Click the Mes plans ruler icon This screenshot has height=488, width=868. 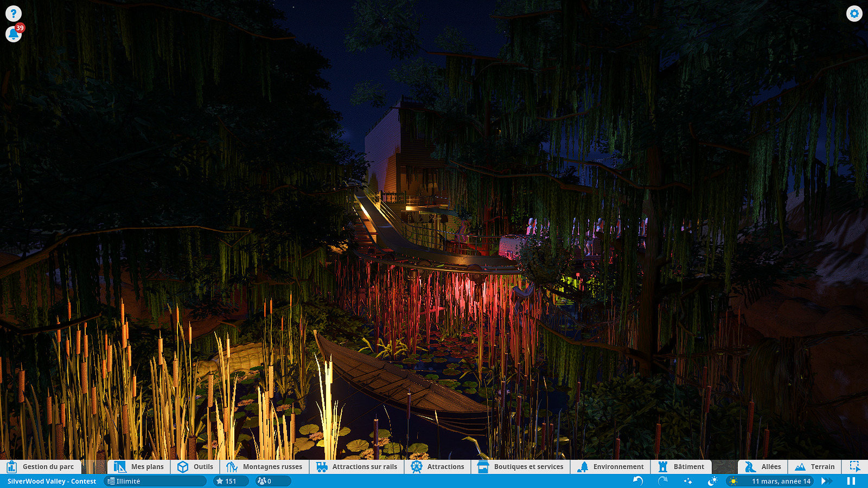[x=120, y=467]
